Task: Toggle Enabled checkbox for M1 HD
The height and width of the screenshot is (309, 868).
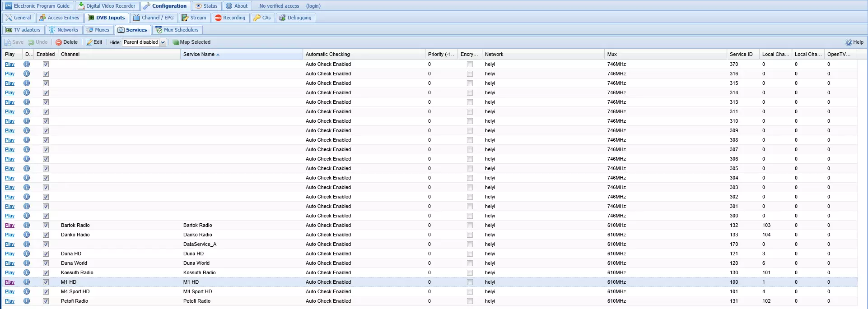Action: 46,282
